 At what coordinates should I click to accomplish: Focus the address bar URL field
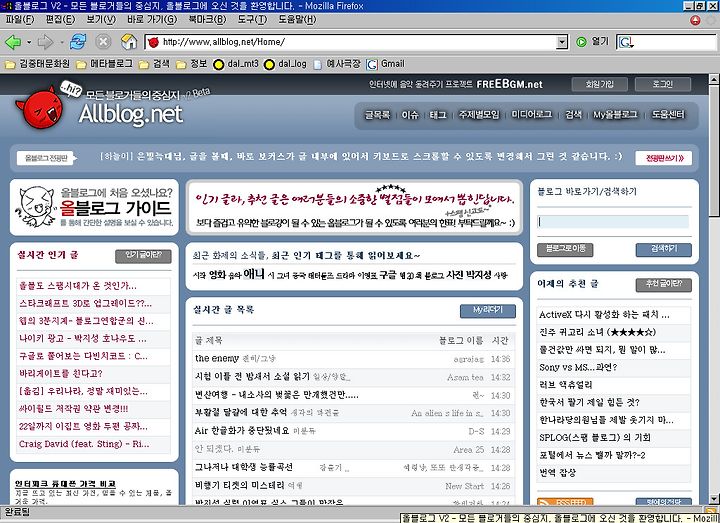pos(358,42)
